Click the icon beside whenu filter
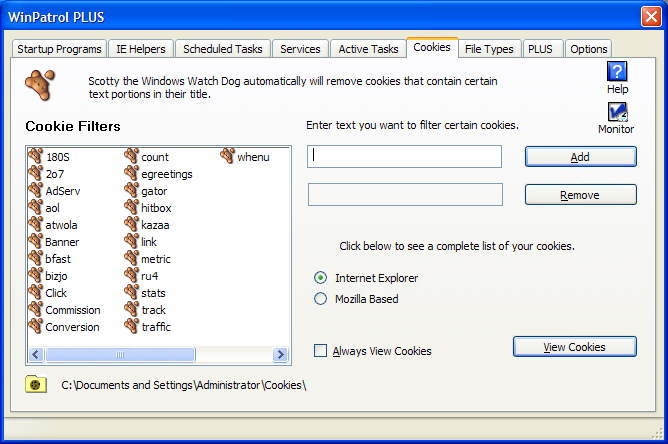This screenshot has height=444, width=668. point(228,156)
